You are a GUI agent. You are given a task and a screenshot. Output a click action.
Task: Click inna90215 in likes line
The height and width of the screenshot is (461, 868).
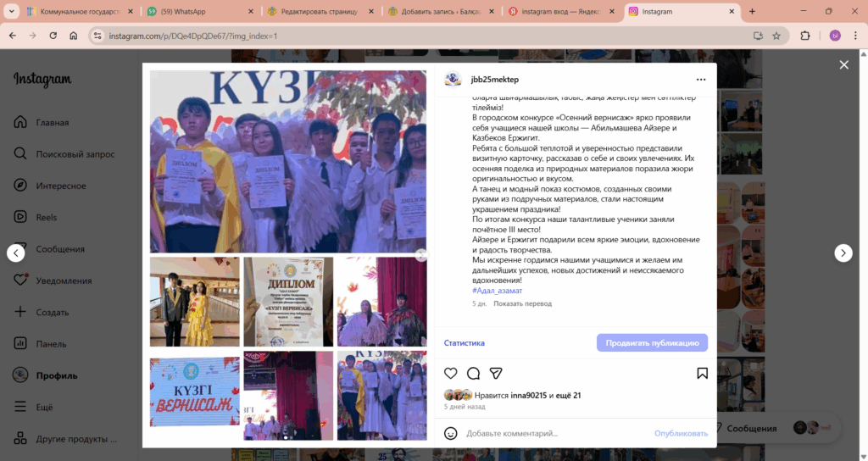[529, 395]
